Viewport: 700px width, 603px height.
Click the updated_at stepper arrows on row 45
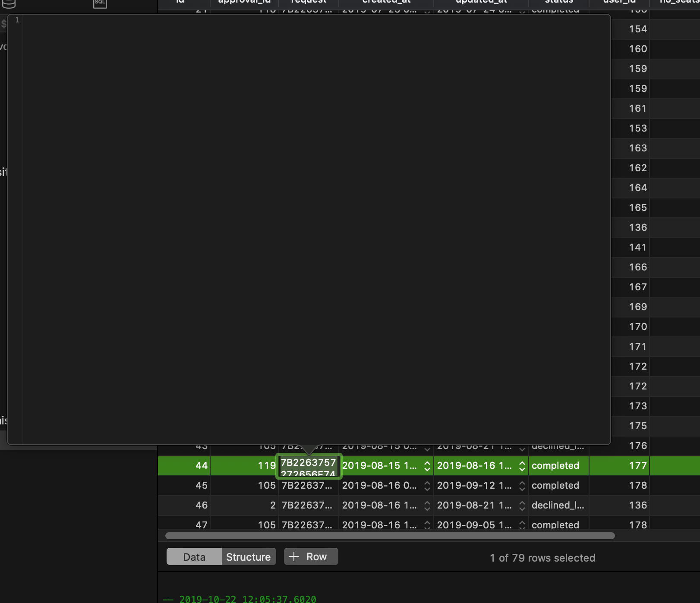click(522, 486)
